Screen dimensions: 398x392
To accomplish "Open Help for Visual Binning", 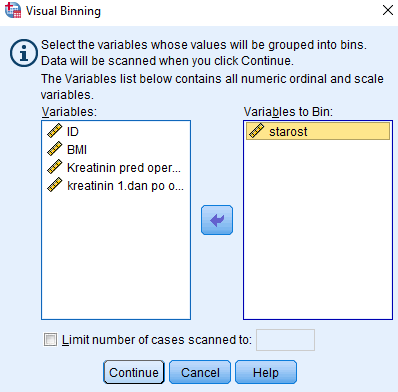I will pyautogui.click(x=266, y=372).
